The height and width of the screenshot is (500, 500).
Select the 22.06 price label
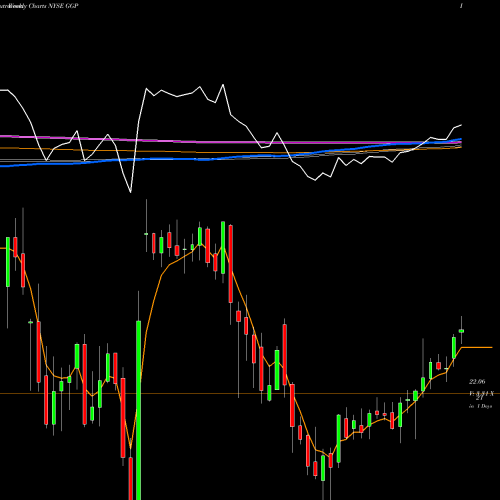[x=477, y=381]
